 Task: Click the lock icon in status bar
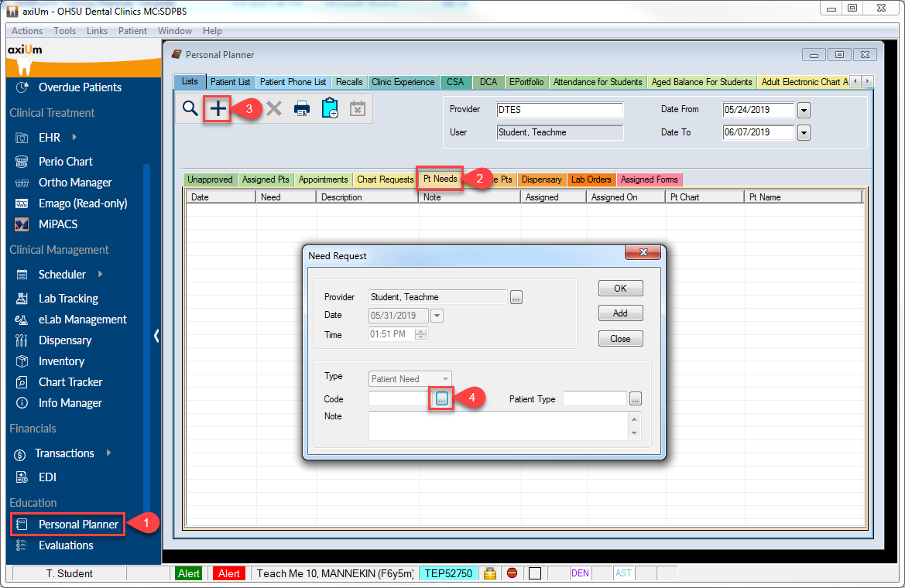(490, 573)
